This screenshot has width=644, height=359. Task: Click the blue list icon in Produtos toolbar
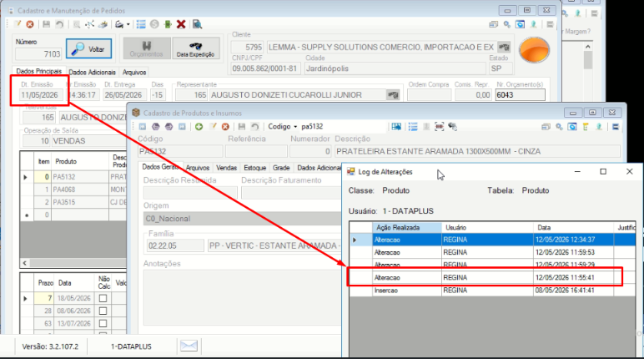click(413, 127)
